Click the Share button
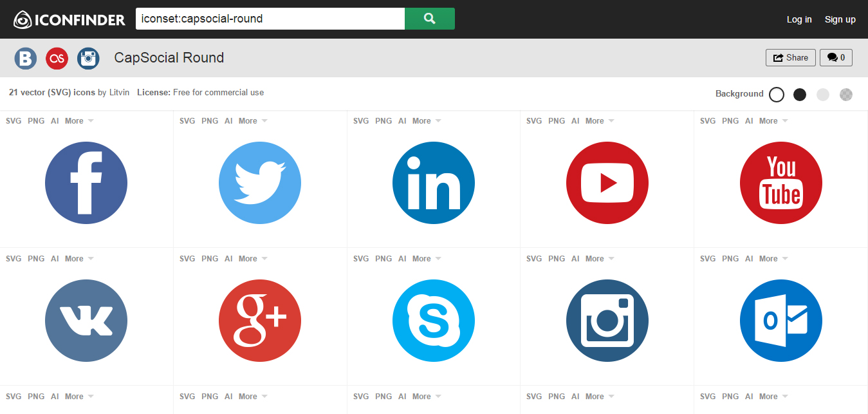Image resolution: width=868 pixels, height=414 pixels. [790, 57]
